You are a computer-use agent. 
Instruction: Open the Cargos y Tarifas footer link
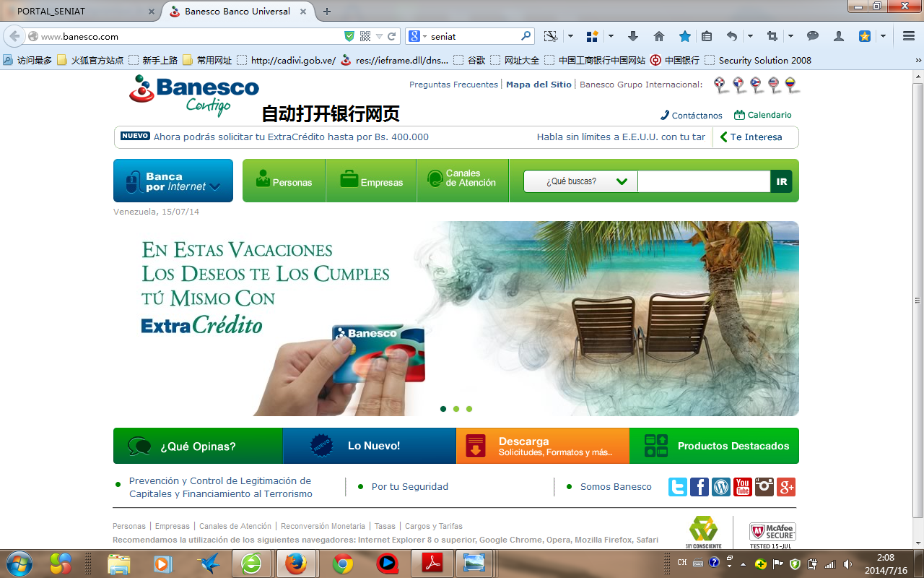[x=434, y=526]
